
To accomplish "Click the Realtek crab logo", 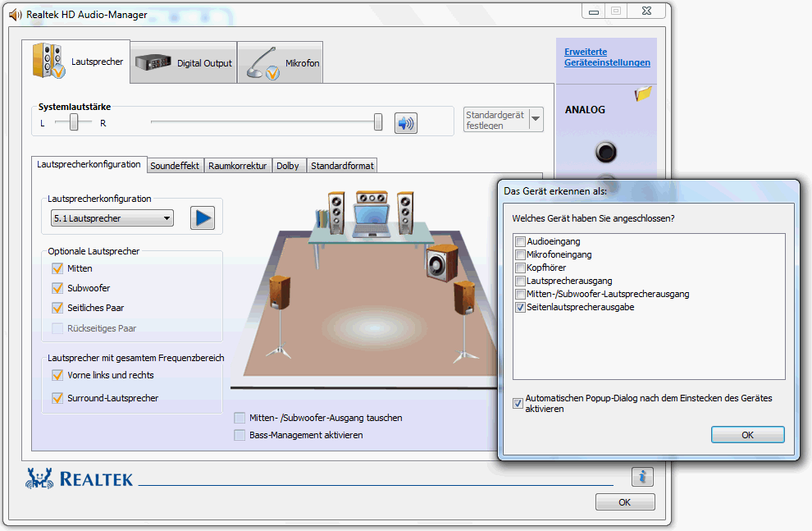I will pyautogui.click(x=39, y=478).
